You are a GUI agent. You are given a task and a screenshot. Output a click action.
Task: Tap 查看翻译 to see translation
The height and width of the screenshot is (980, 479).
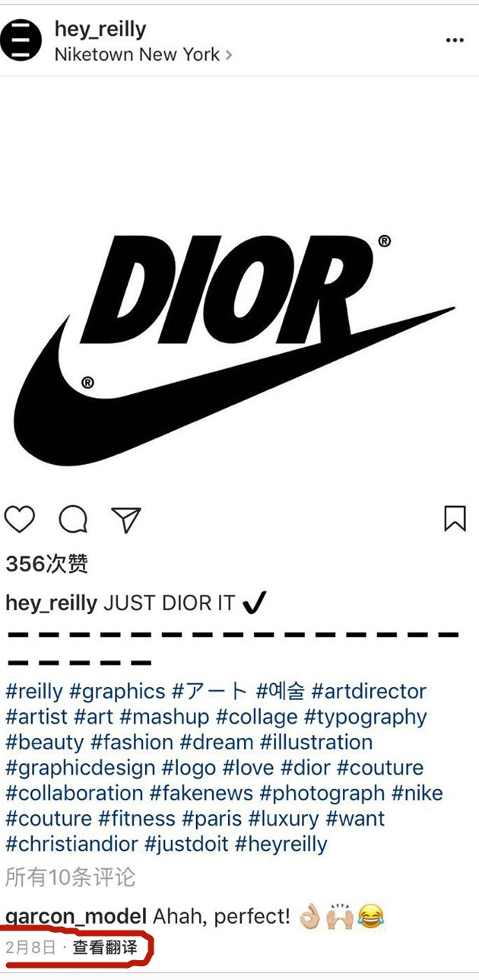click(x=105, y=948)
